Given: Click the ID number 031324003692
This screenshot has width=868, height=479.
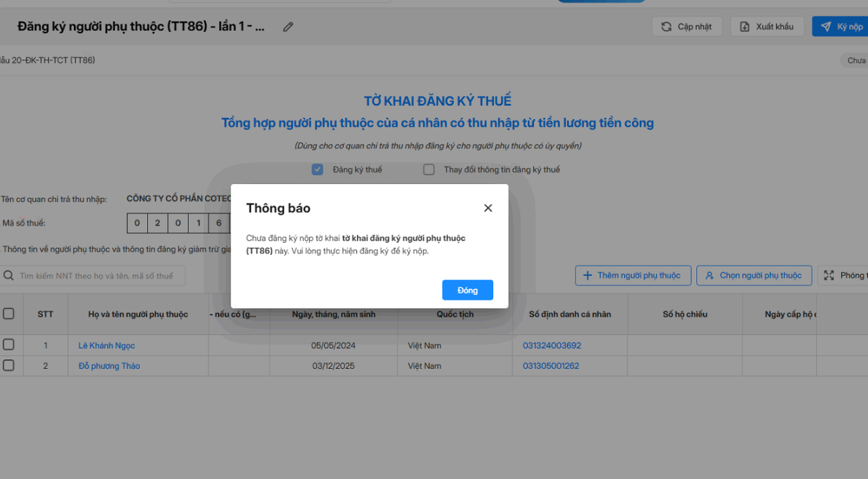Looking at the screenshot, I should tap(552, 345).
